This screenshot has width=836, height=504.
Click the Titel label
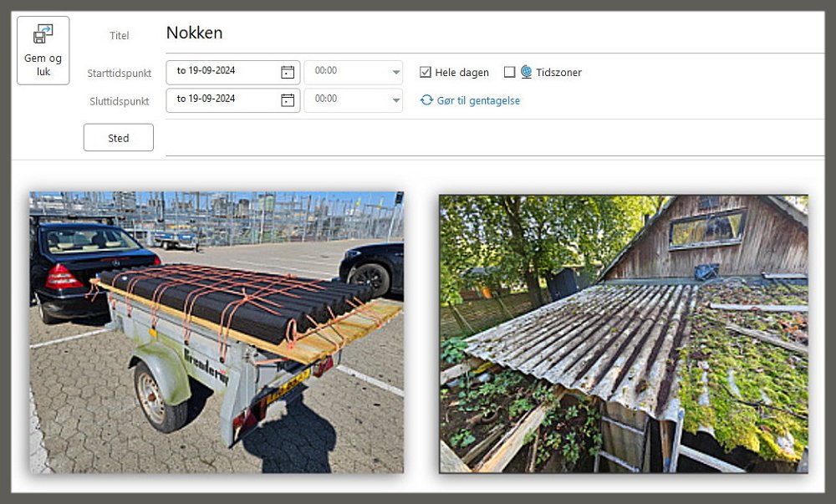tap(120, 35)
